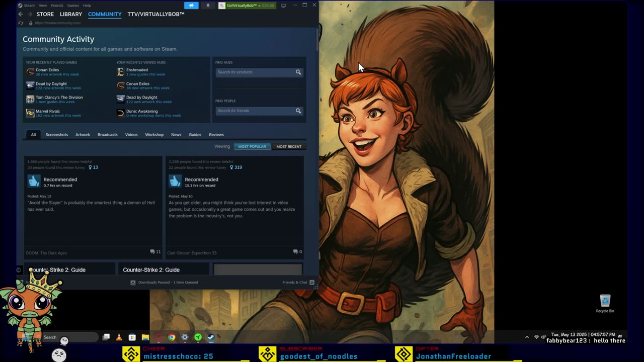Image resolution: width=644 pixels, height=362 pixels.
Task: Click the thumbs-up icon on the Clair Obscur review
Action: (175, 182)
